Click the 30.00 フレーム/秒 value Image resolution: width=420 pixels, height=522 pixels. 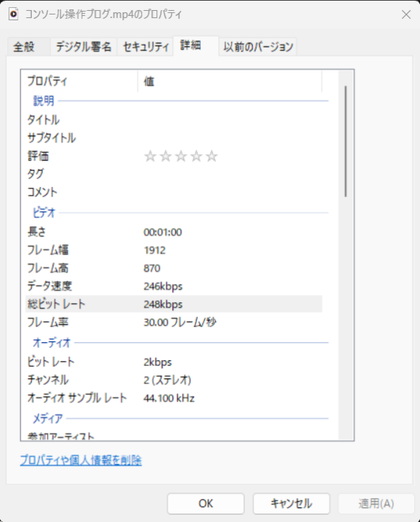pos(180,322)
